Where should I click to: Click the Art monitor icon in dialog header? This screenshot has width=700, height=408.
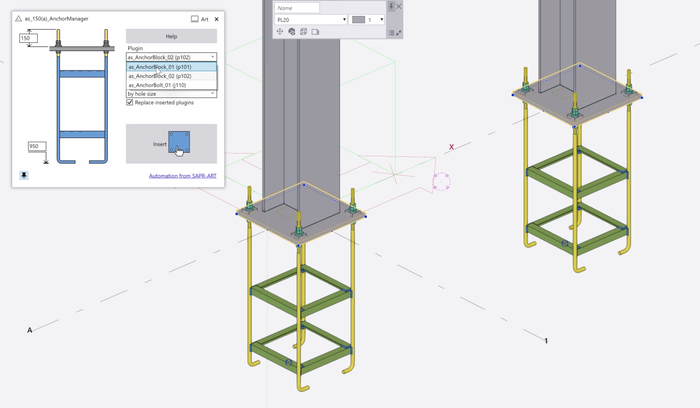194,19
